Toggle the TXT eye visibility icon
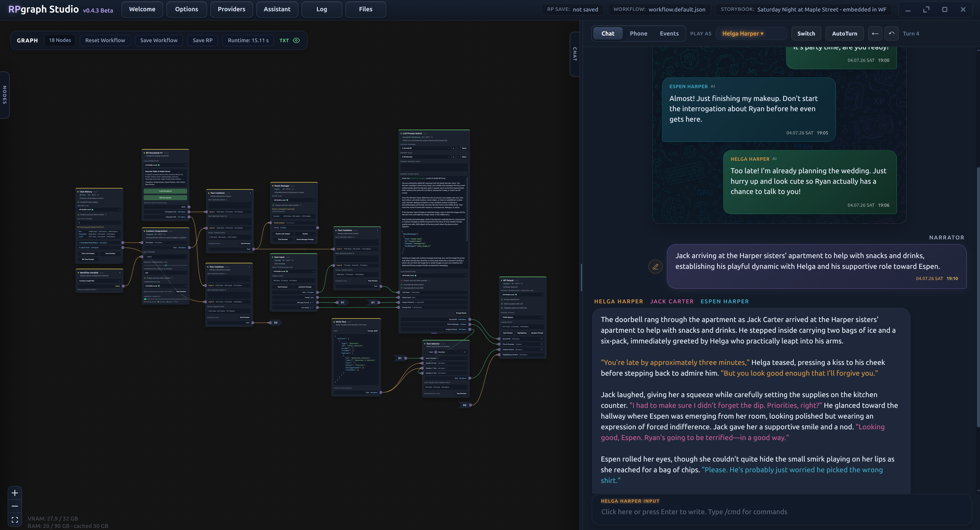 point(296,40)
